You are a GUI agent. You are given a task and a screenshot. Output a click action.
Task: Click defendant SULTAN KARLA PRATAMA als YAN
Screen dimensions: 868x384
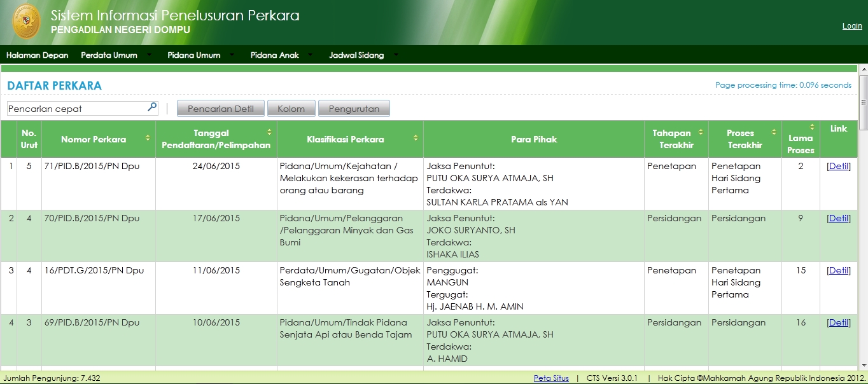pos(497,202)
